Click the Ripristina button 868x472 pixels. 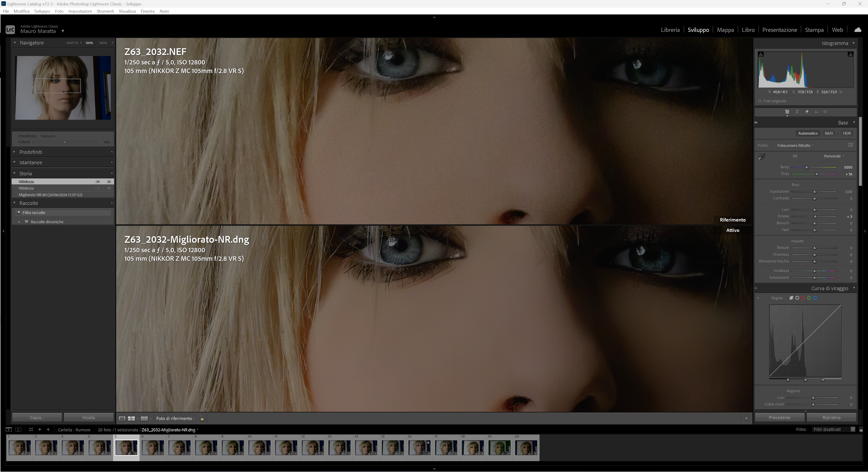pos(831,417)
